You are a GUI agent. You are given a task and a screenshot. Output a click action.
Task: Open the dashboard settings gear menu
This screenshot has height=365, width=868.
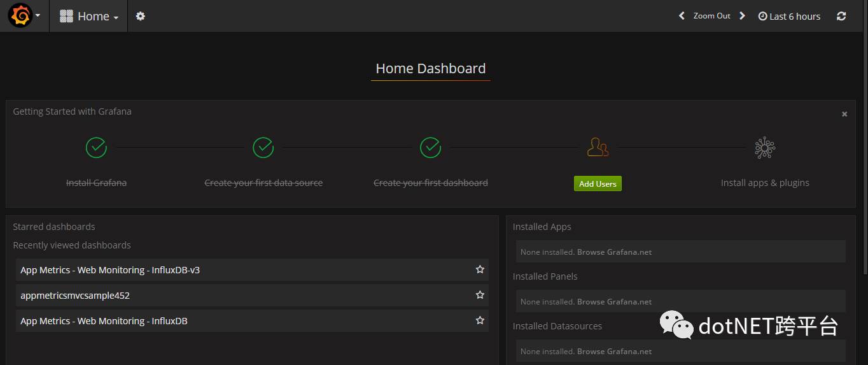(x=141, y=17)
